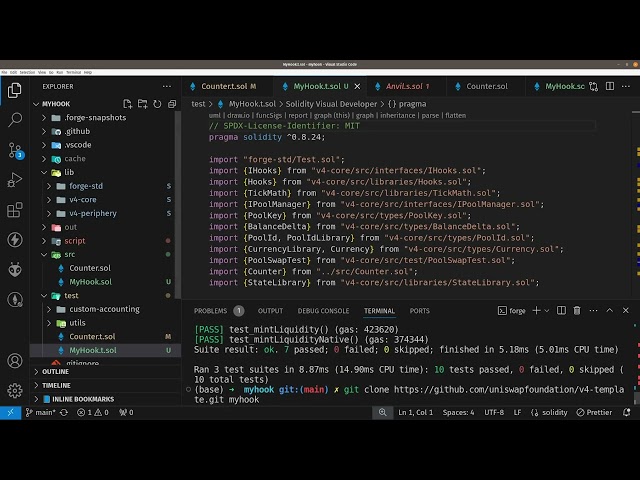Switch to the Counter.sol editor tab
The width and height of the screenshot is (640, 480).
pyautogui.click(x=487, y=87)
